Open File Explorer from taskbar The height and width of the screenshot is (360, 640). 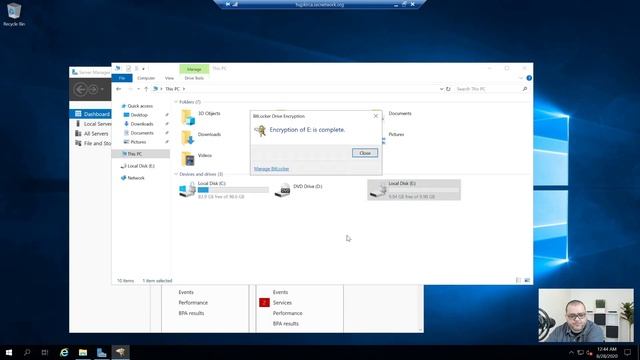[83, 352]
